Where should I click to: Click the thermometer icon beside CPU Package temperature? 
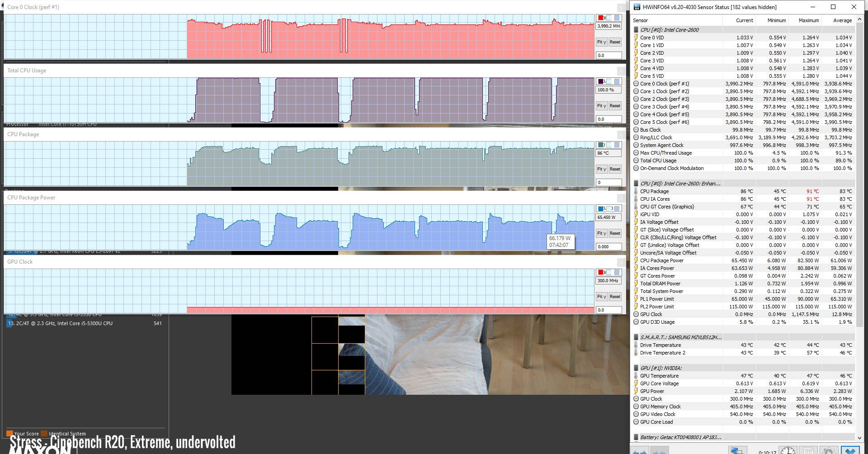(x=636, y=191)
